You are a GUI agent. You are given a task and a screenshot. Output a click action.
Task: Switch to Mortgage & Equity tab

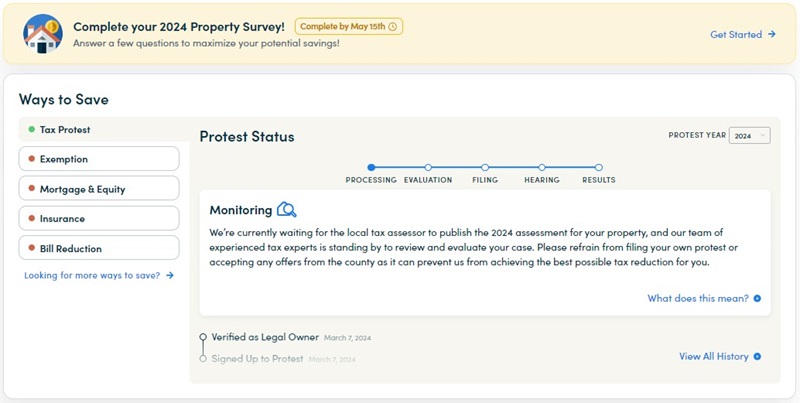(99, 189)
